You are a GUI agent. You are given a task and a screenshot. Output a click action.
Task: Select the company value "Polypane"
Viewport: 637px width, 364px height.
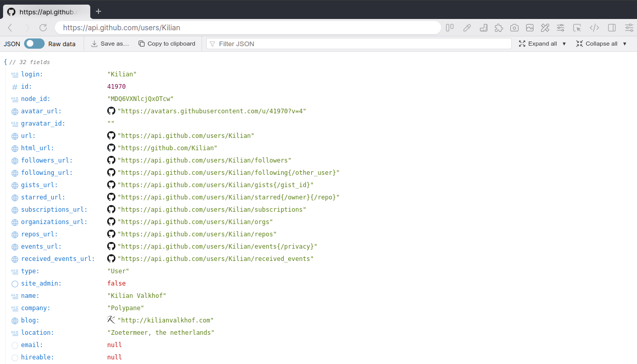126,308
